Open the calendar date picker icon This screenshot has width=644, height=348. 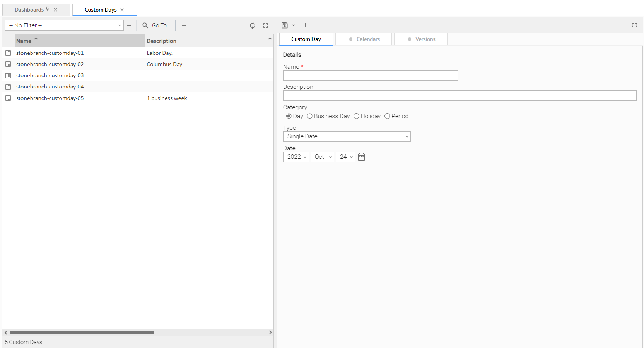(361, 157)
